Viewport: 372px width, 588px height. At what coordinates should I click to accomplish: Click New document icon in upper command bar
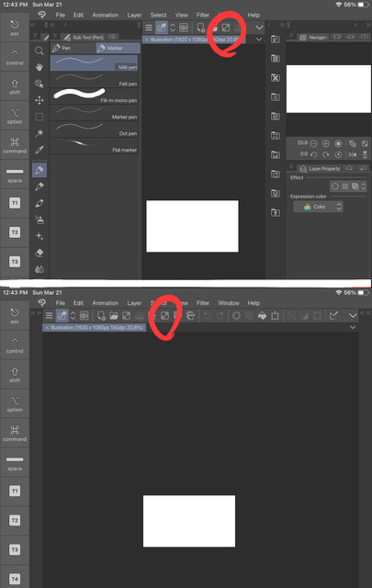click(x=200, y=28)
